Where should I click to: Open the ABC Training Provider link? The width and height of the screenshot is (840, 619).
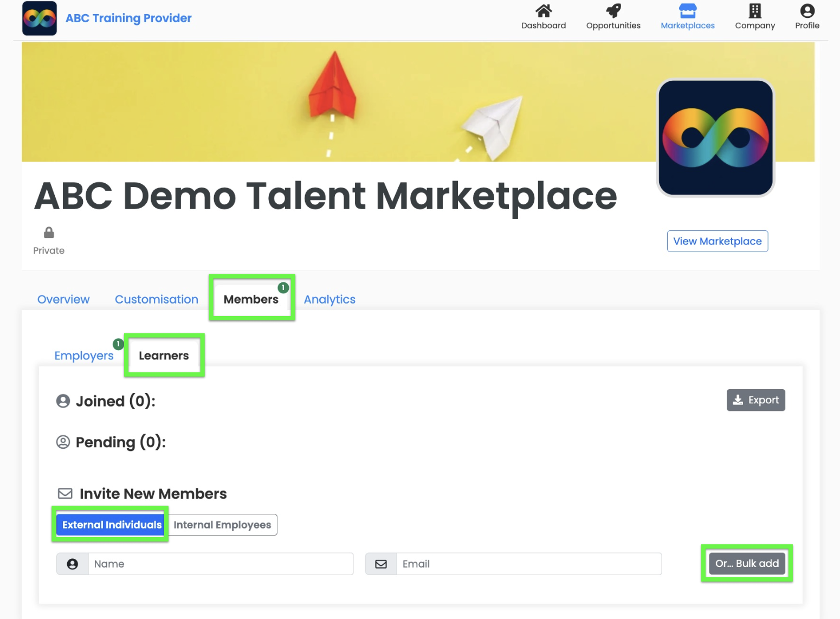point(128,18)
